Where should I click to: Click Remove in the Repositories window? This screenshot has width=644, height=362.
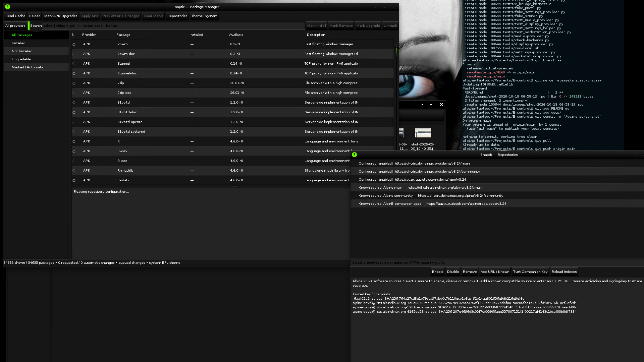[470, 272]
